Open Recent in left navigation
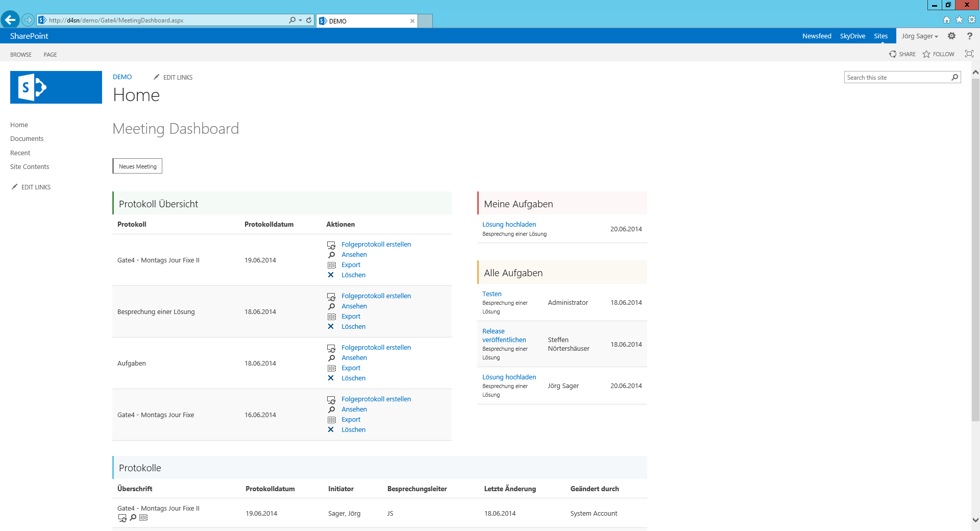Image resolution: width=980 pixels, height=531 pixels. (20, 153)
